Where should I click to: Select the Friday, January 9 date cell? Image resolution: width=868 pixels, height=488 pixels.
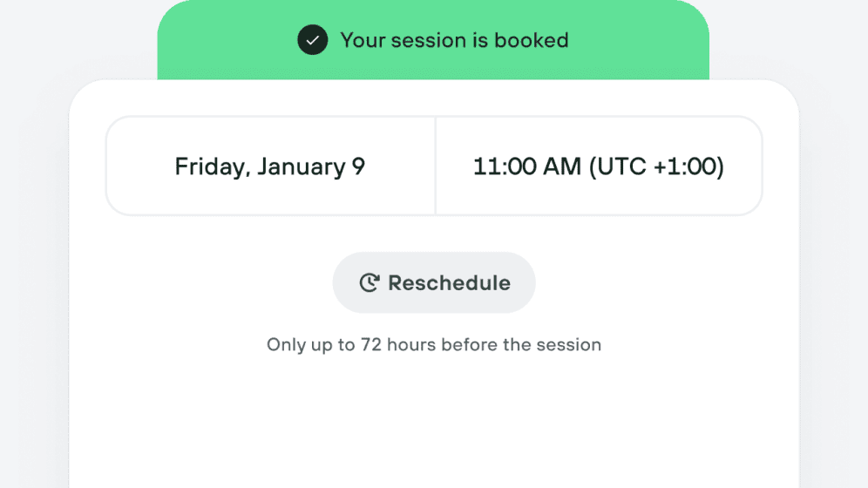pos(270,166)
